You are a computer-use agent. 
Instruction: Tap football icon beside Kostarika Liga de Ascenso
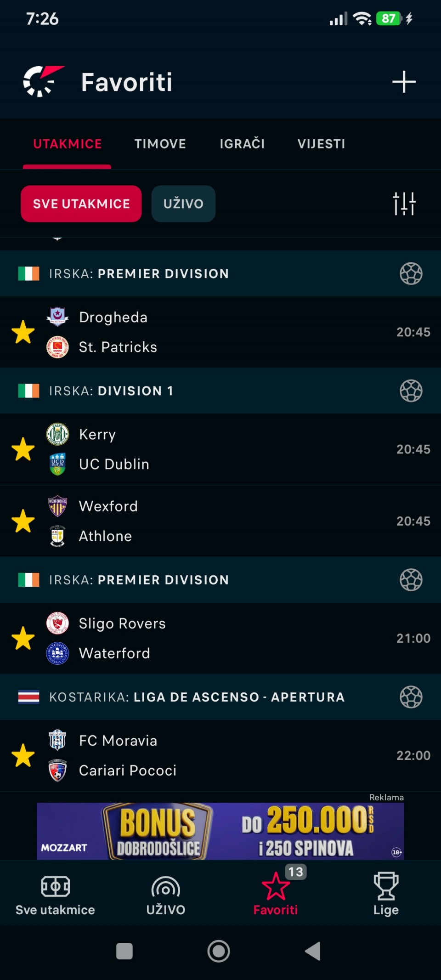(x=411, y=697)
